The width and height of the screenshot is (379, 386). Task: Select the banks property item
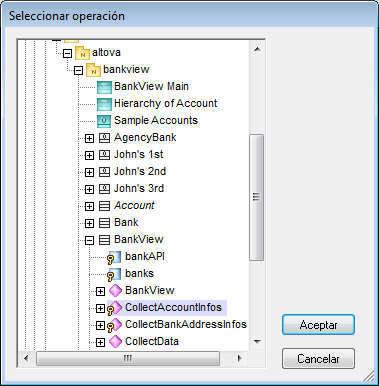tap(139, 274)
